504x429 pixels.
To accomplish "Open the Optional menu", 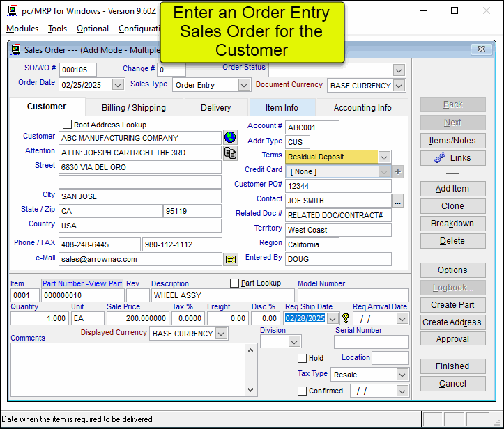I will (x=93, y=29).
